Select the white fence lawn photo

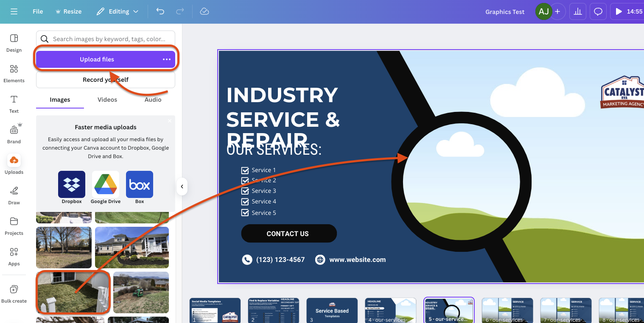click(73, 292)
